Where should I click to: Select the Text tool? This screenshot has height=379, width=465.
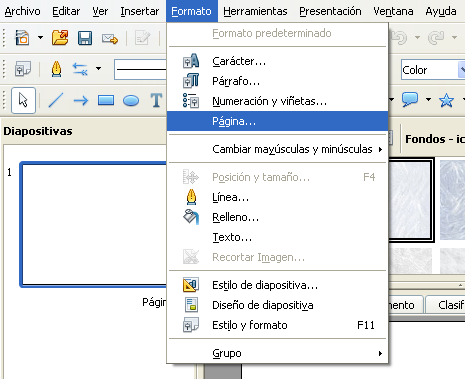pos(156,100)
